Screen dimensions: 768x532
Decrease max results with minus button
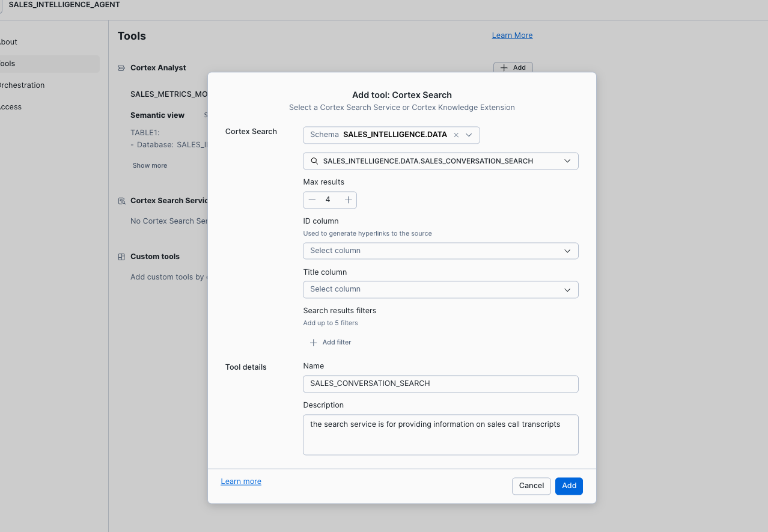(x=312, y=200)
